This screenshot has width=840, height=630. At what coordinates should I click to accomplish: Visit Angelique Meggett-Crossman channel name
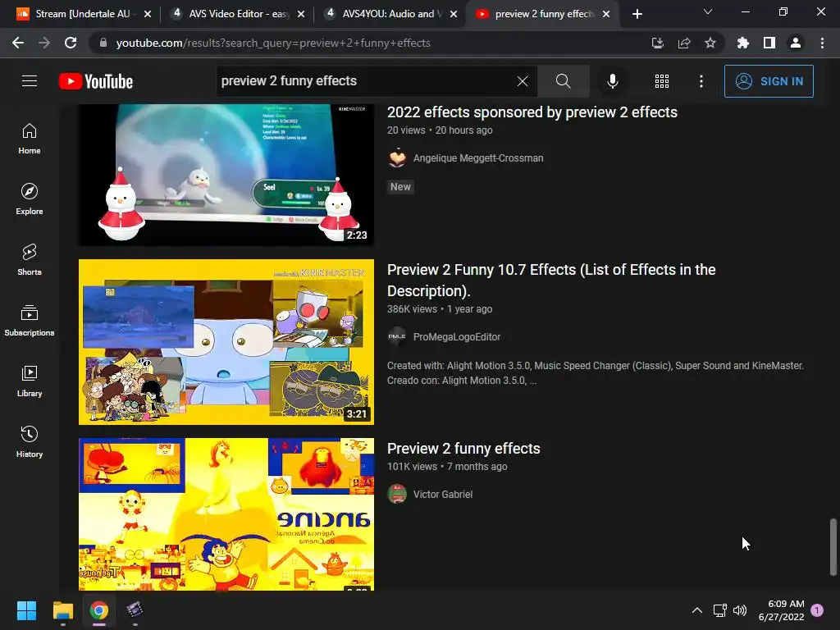coord(478,158)
